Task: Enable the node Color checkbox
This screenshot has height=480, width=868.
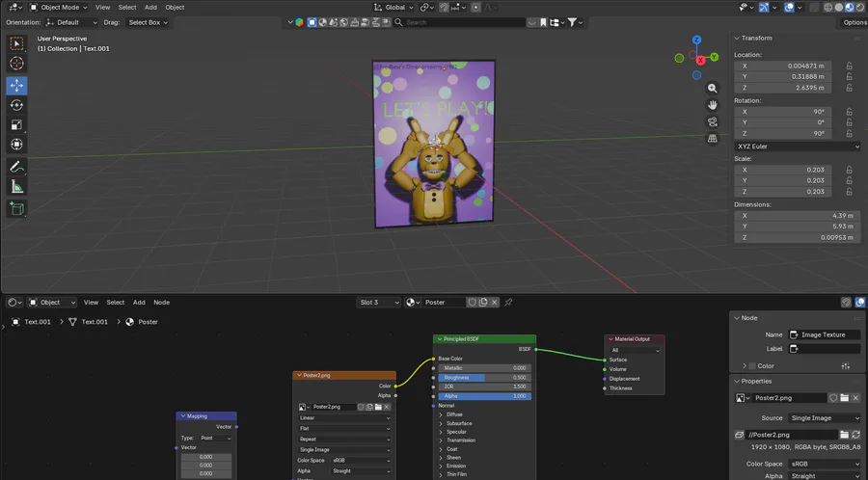Action: pos(752,366)
